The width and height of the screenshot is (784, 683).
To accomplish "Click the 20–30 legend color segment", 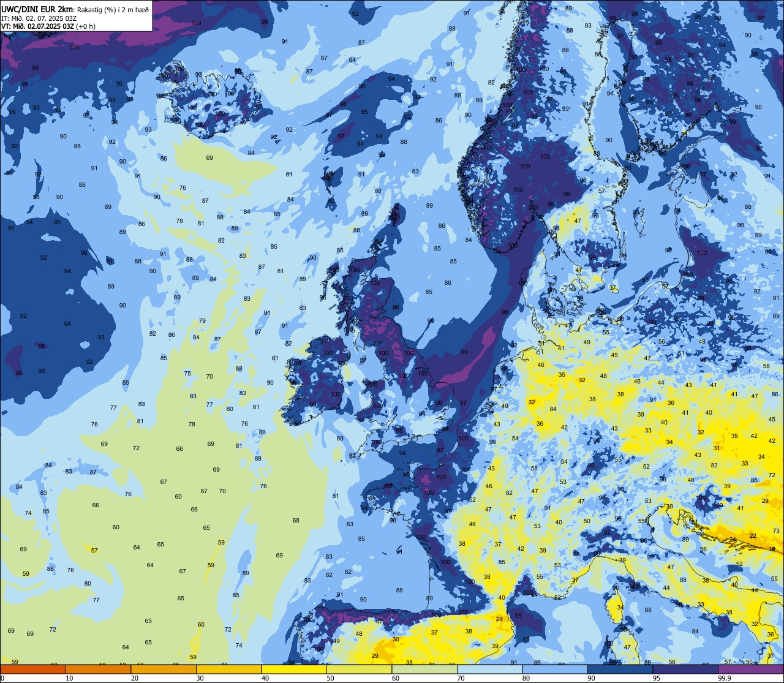I will click(164, 670).
